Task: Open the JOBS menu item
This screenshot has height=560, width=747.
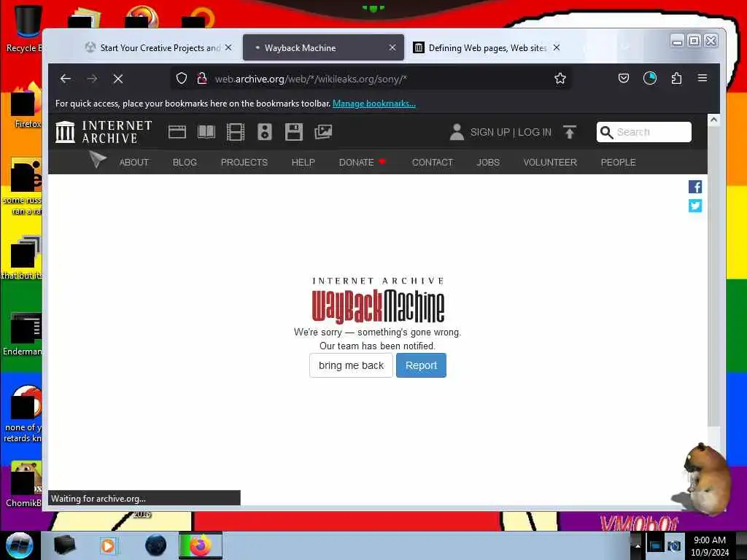Action: pos(488,163)
